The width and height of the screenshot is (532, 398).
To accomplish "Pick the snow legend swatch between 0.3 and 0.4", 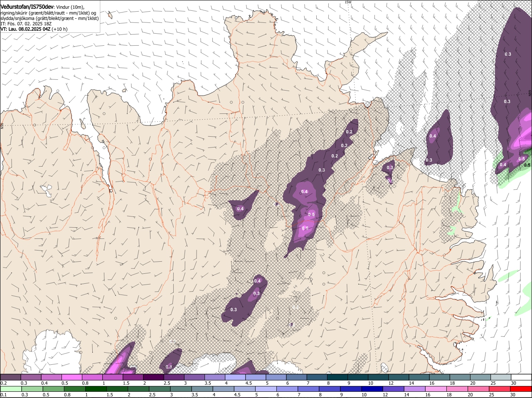I will pos(31,377).
